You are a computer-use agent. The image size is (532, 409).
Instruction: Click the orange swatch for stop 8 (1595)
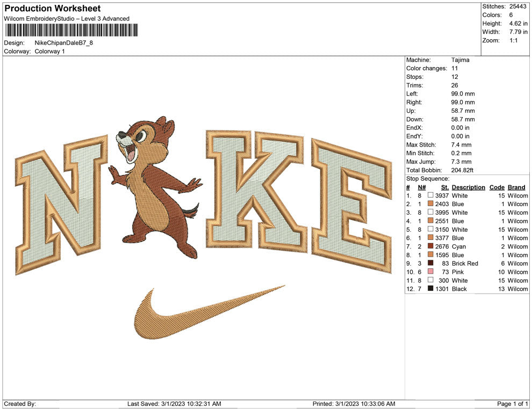pyautogui.click(x=430, y=254)
